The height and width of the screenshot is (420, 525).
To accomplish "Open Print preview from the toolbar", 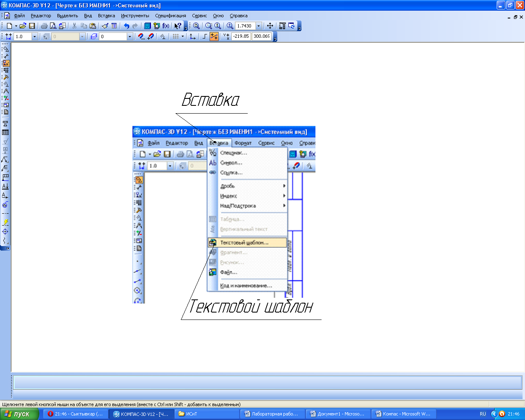I will point(53,26).
